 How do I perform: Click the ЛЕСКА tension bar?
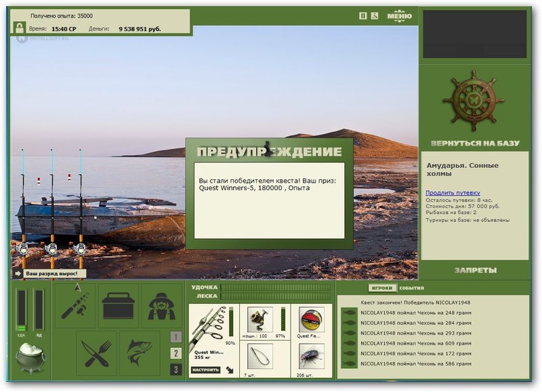276,296
